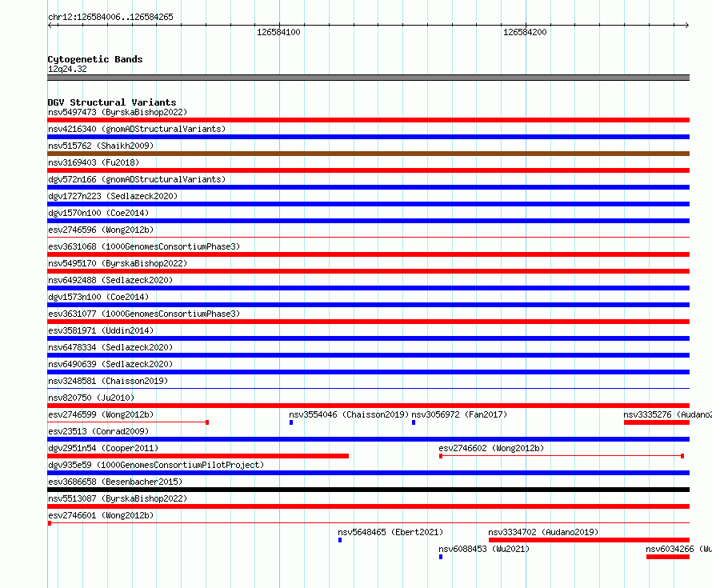Click esv2746601 (Wong2012b) label
This screenshot has width=712, height=588.
click(x=101, y=515)
